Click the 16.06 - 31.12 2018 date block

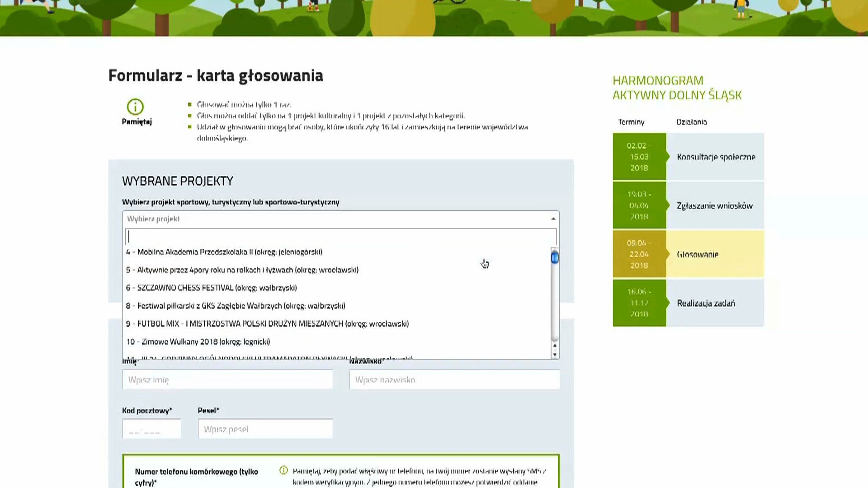(639, 303)
